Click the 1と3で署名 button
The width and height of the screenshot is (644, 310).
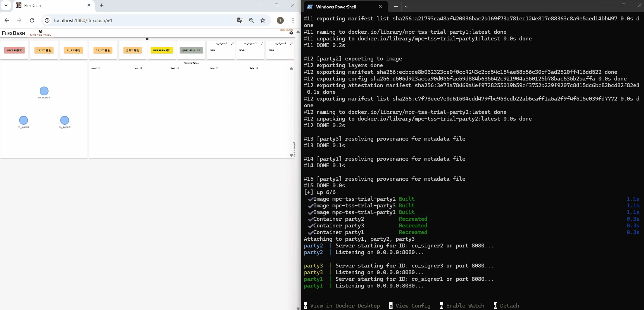(74, 50)
